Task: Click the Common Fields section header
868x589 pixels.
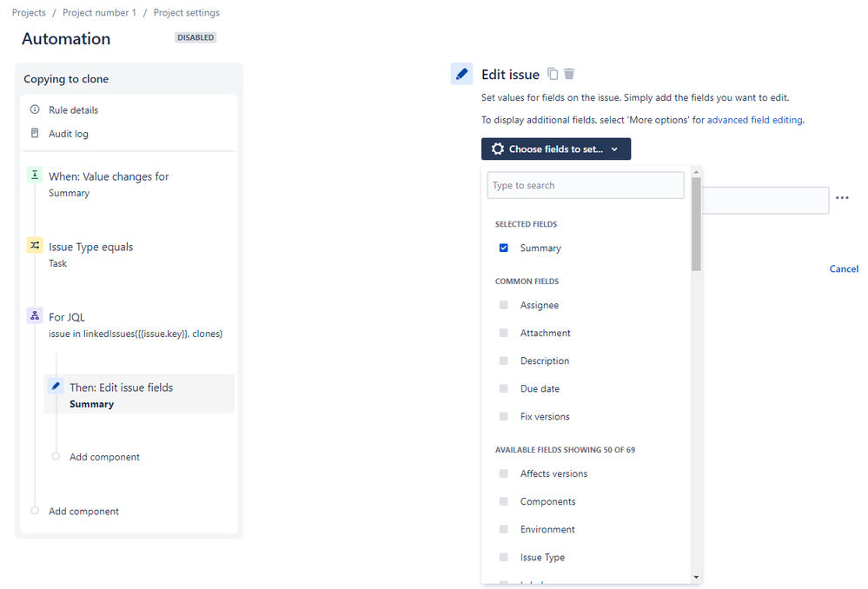Action: point(527,281)
